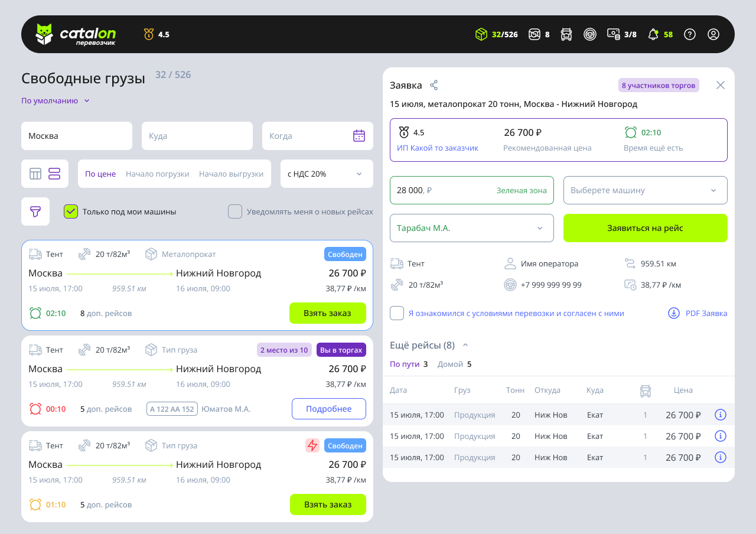
Task: Open the По умолчанию sorting dropdown
Action: pyautogui.click(x=56, y=100)
